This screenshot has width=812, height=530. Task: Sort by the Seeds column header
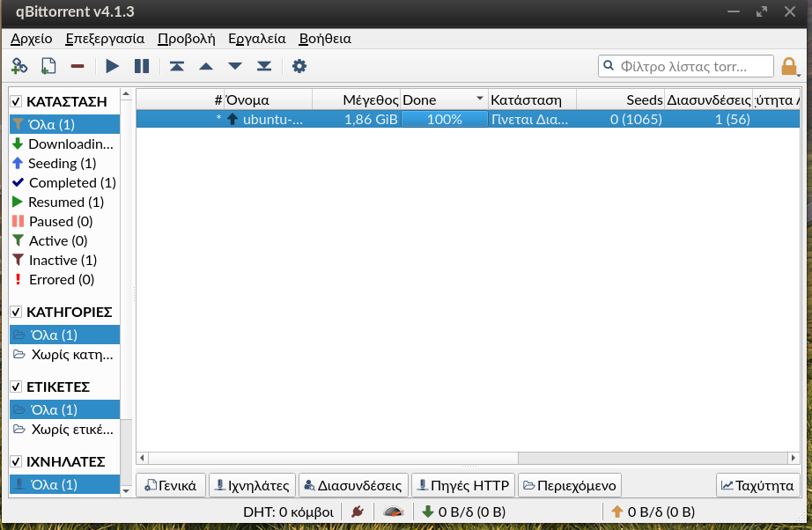[x=620, y=99]
